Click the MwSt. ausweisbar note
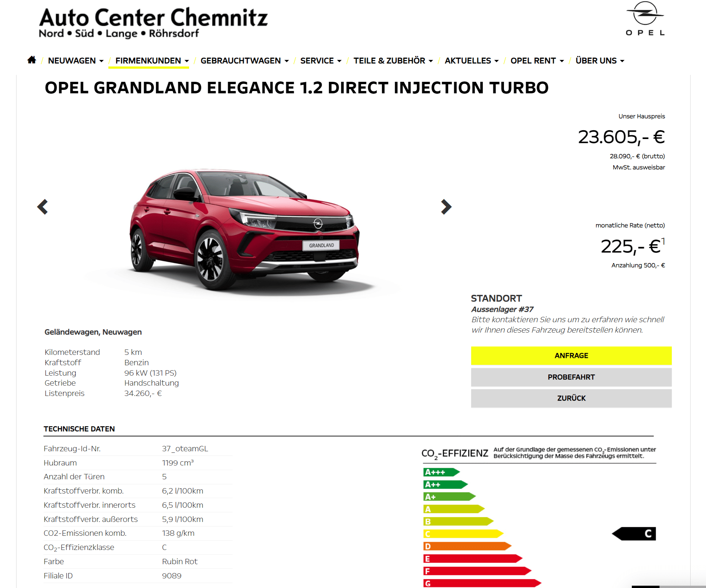Viewport: 706px width, 588px height. click(x=639, y=167)
